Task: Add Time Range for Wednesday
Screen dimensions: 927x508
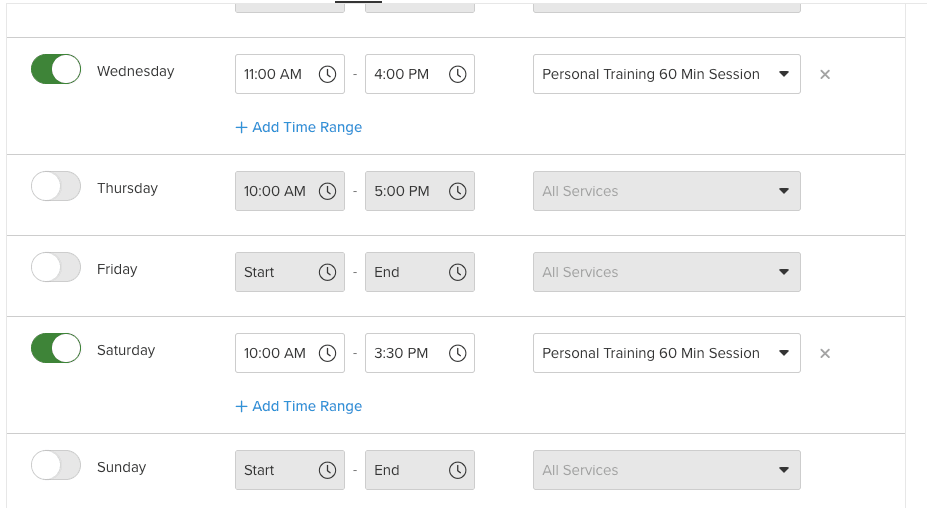Action: (x=299, y=127)
